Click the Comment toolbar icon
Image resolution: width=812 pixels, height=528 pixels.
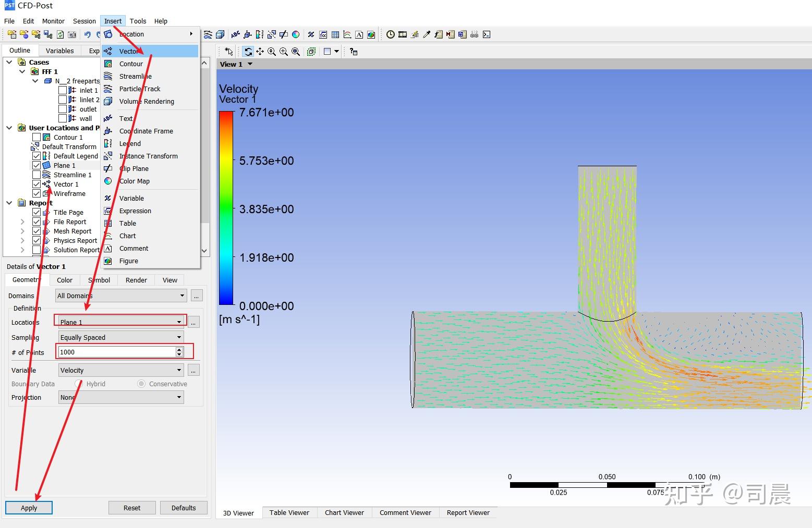pyautogui.click(x=359, y=35)
